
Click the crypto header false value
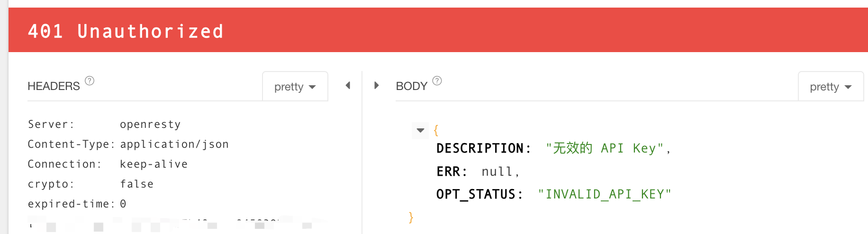136,184
